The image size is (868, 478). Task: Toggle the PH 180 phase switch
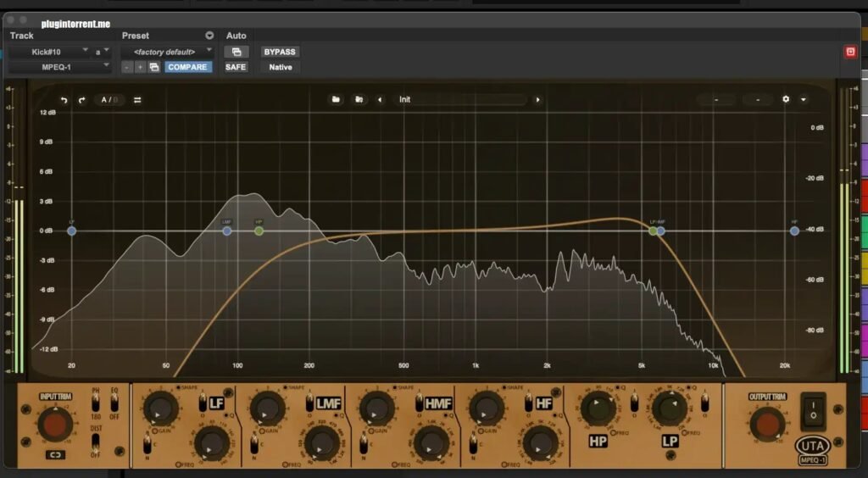coord(96,403)
